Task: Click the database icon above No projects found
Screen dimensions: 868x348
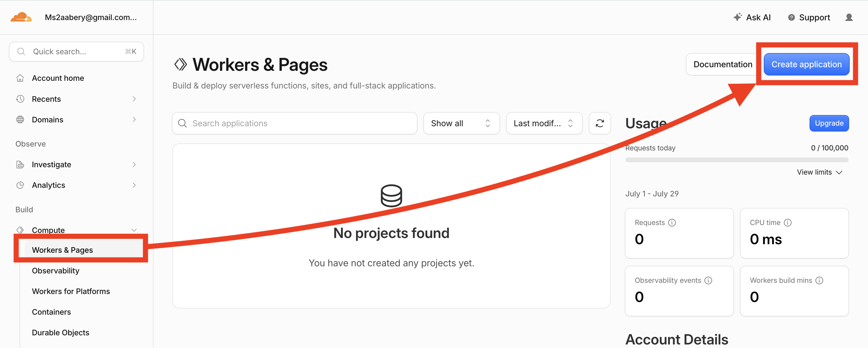Action: [391, 196]
